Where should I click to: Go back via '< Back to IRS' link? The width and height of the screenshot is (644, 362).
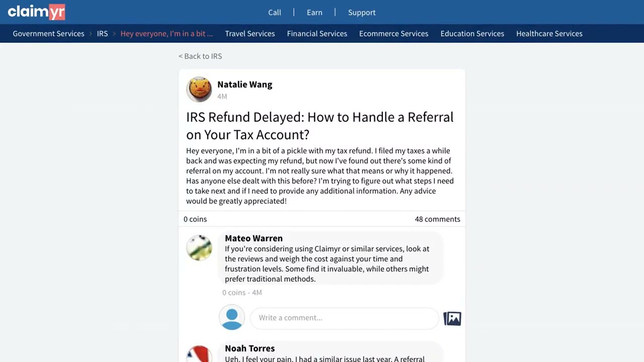(x=200, y=56)
